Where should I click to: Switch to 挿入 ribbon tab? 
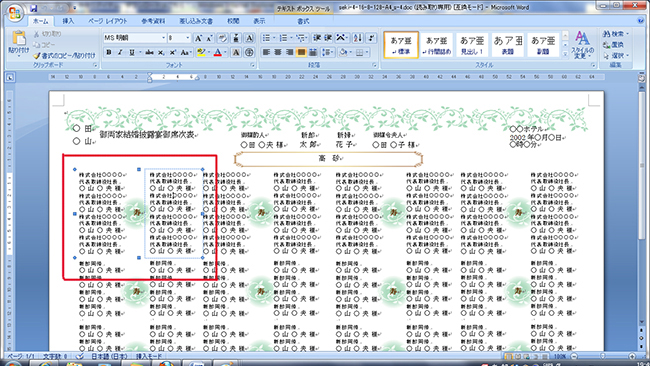(68, 21)
